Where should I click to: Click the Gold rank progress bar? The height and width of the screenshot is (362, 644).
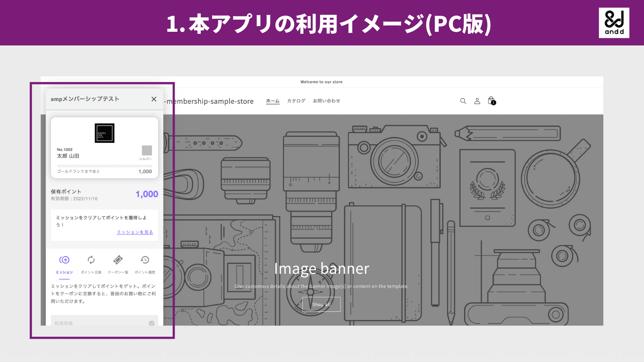point(104,165)
